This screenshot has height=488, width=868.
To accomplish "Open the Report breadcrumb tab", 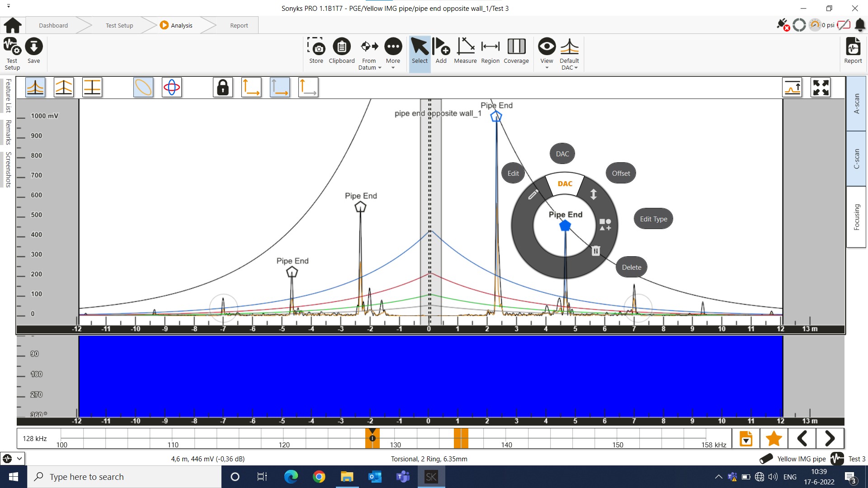I will pos(239,25).
